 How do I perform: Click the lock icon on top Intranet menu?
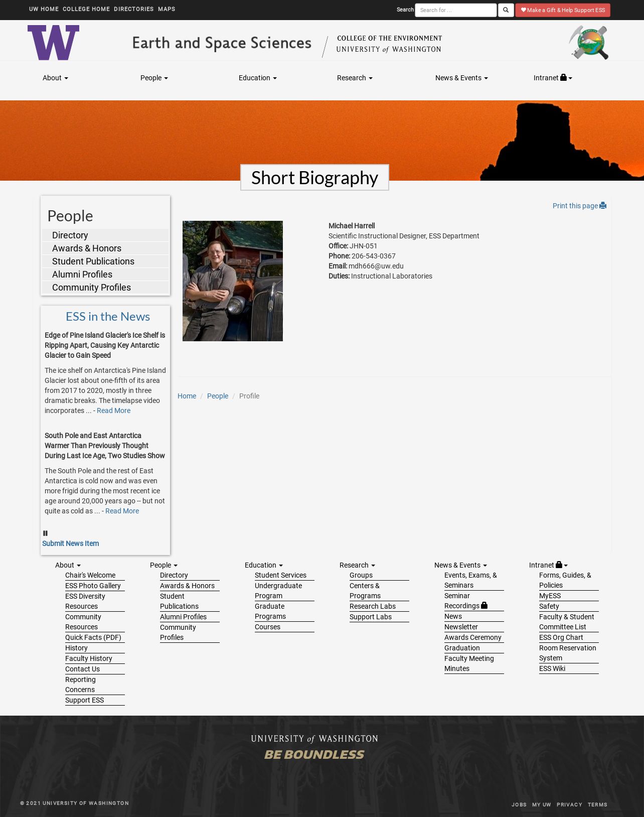(563, 77)
